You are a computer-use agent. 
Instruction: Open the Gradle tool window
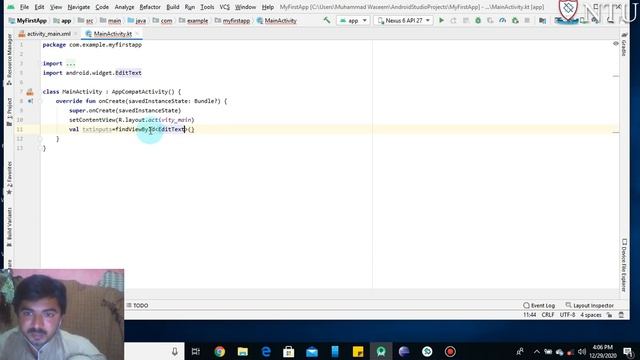(x=624, y=44)
